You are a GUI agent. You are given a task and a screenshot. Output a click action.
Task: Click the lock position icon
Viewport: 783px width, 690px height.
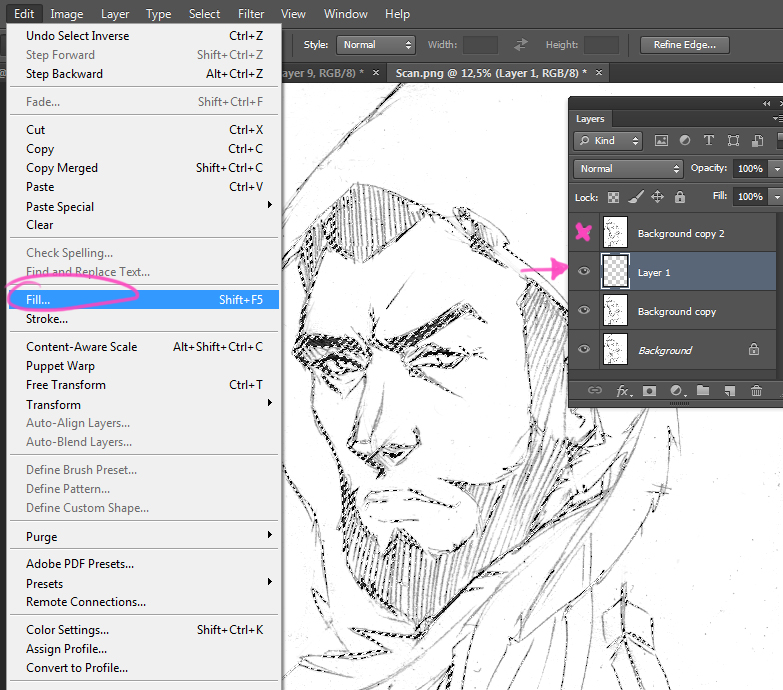coord(657,197)
